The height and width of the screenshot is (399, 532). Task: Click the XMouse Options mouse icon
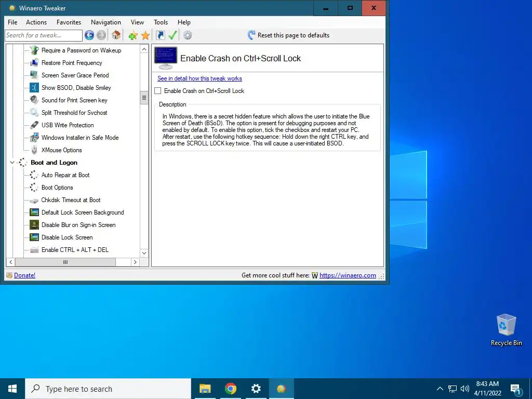pyautogui.click(x=34, y=150)
